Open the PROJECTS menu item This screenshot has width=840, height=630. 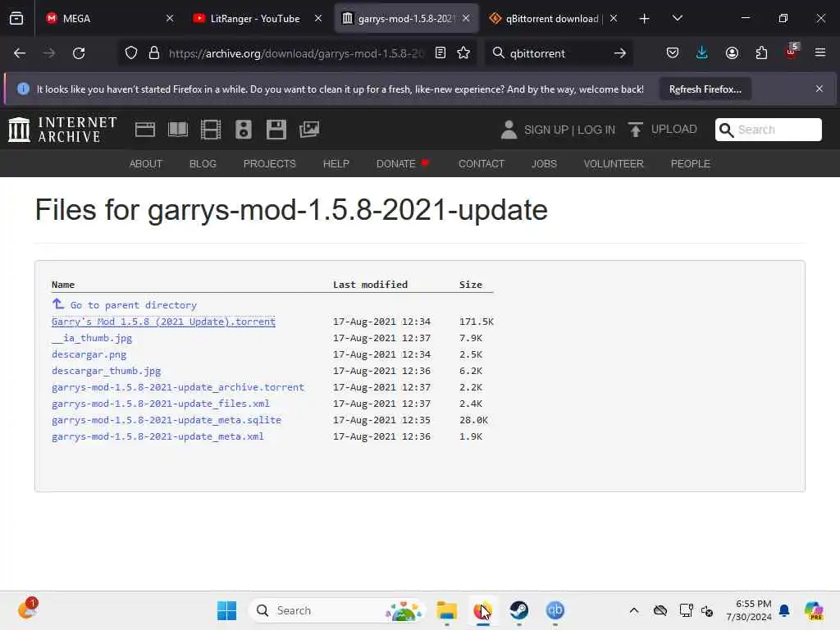click(269, 164)
